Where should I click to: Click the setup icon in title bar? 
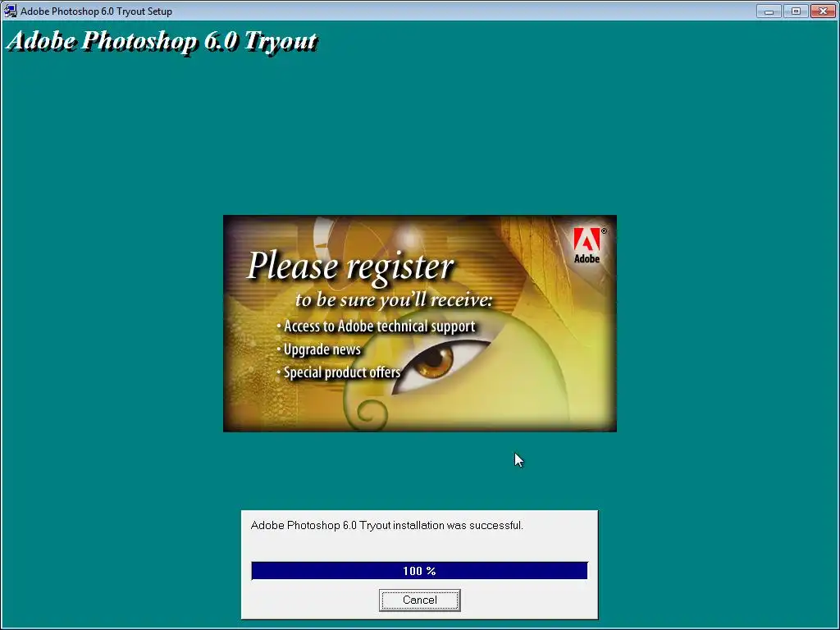pos(10,11)
